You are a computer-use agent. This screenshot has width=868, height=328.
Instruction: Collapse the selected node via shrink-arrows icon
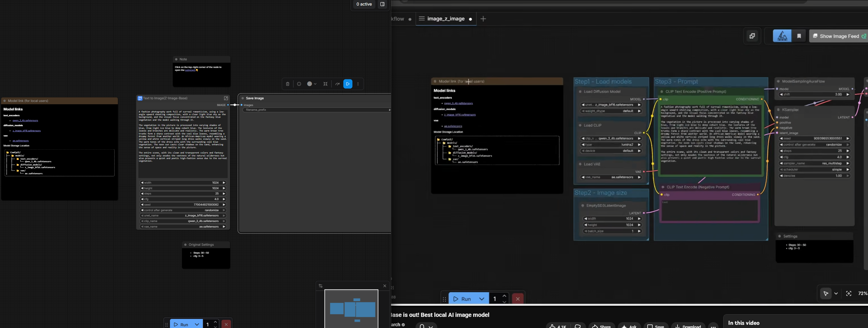click(326, 84)
